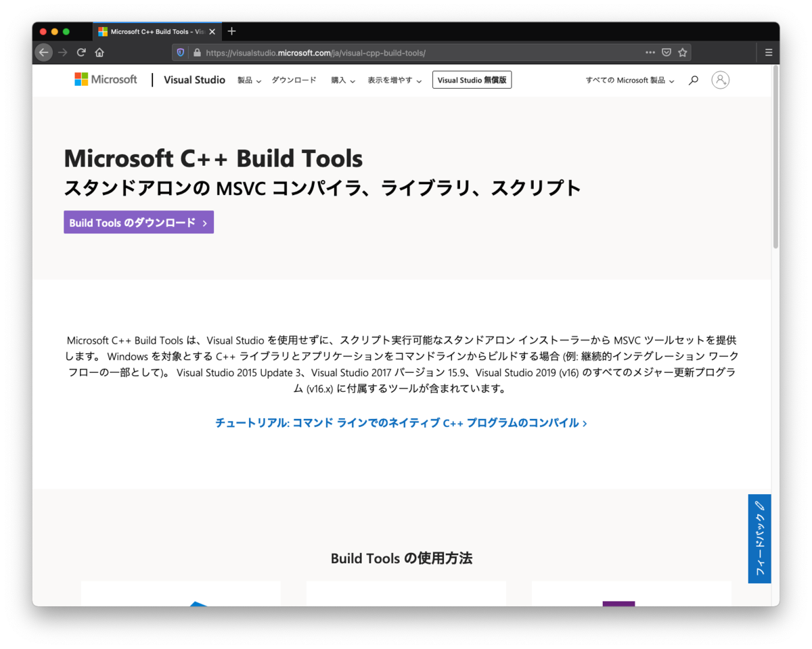Open the Page actions ellipsis in address bar
812x649 pixels.
click(x=650, y=52)
